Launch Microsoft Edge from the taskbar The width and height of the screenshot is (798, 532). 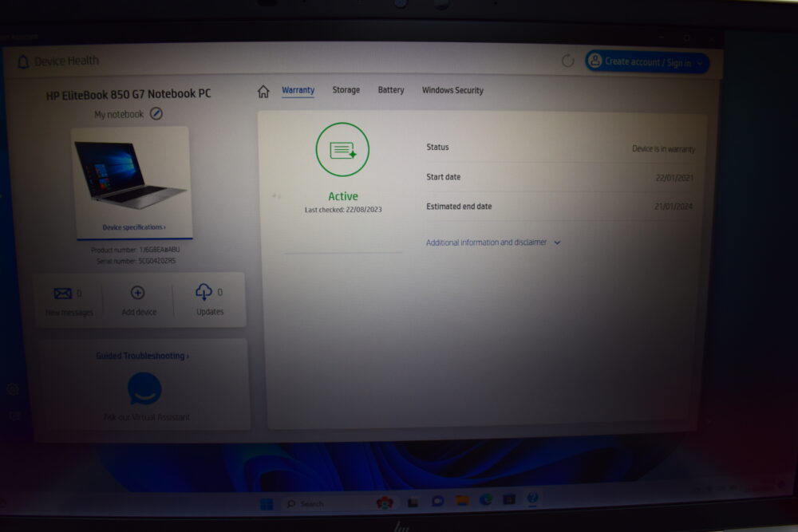coord(486,500)
